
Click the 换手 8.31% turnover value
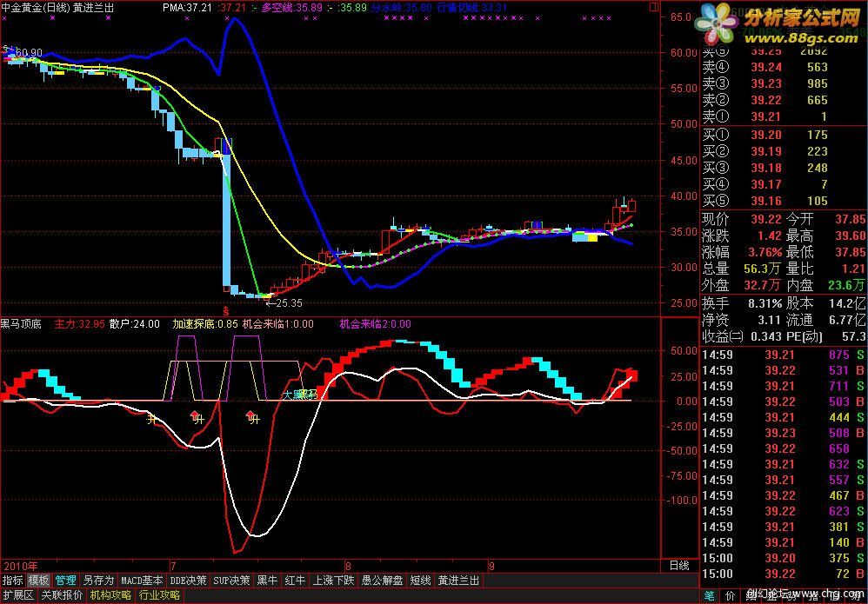[765, 303]
